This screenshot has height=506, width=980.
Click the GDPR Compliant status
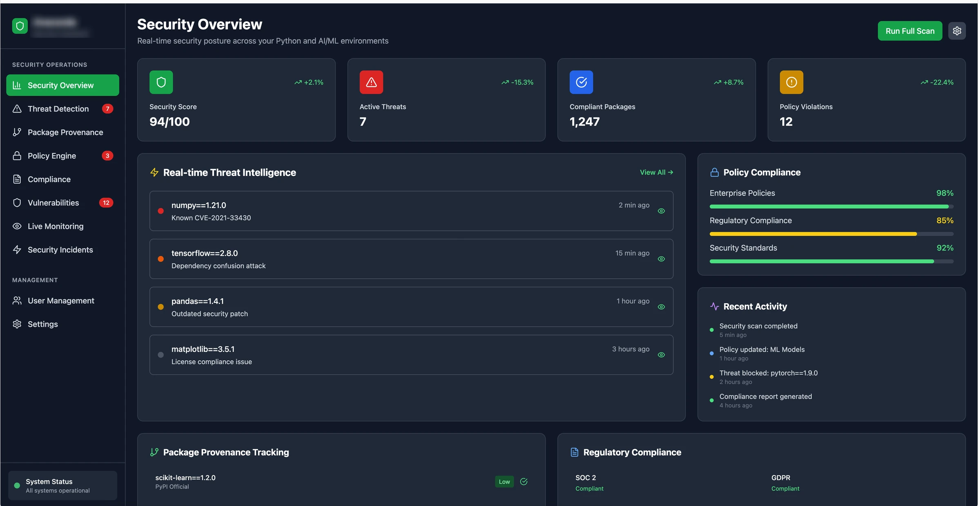[785, 488]
